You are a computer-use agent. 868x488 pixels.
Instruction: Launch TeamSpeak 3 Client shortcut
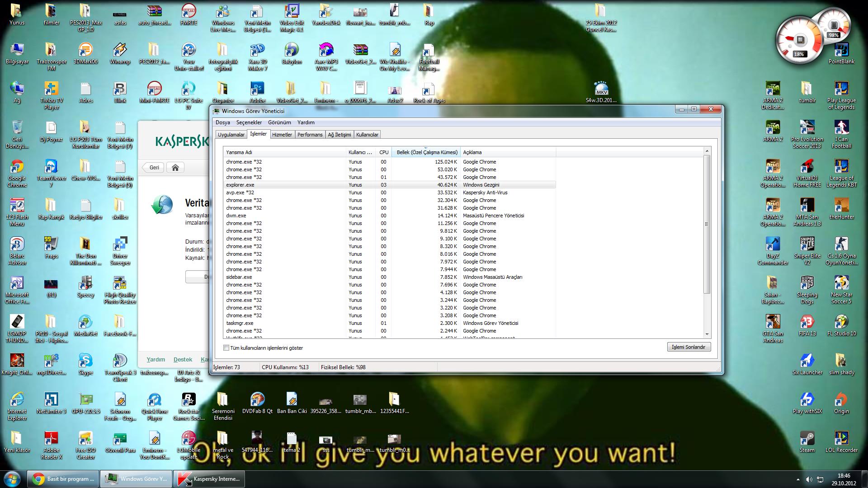120,367
